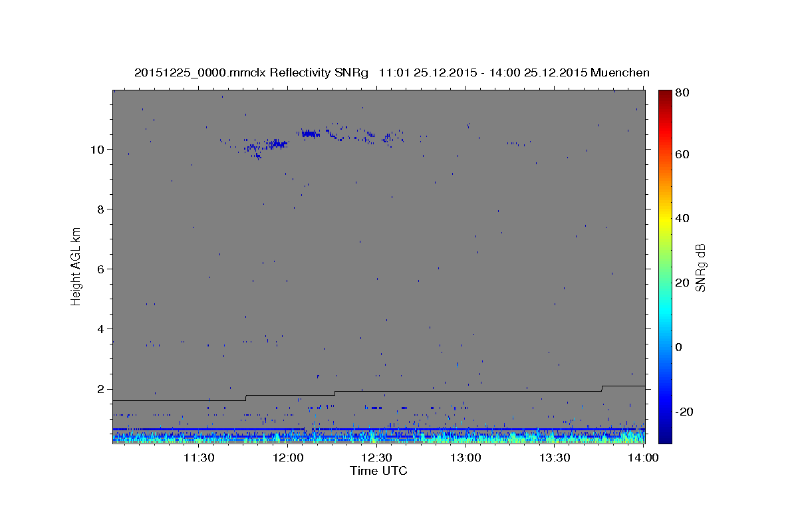
Task: Click the 12:30 time tick label
Action: click(x=376, y=458)
